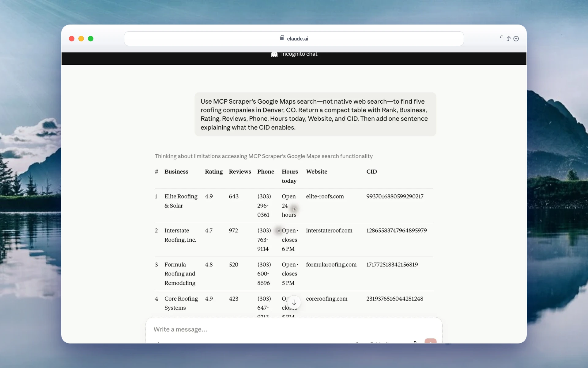The image size is (588, 368).
Task: Click the Rating column header
Action: tap(214, 171)
